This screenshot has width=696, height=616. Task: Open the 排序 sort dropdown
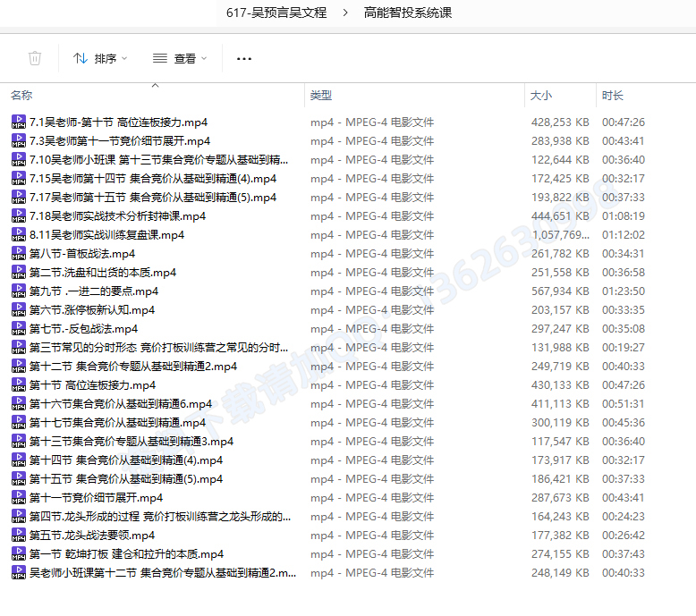99,58
